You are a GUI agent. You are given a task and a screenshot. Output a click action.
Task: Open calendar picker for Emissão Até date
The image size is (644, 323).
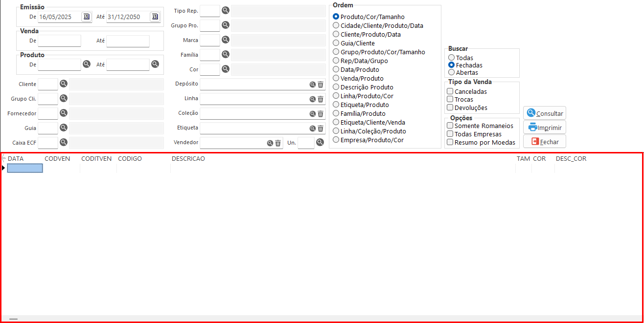(155, 17)
